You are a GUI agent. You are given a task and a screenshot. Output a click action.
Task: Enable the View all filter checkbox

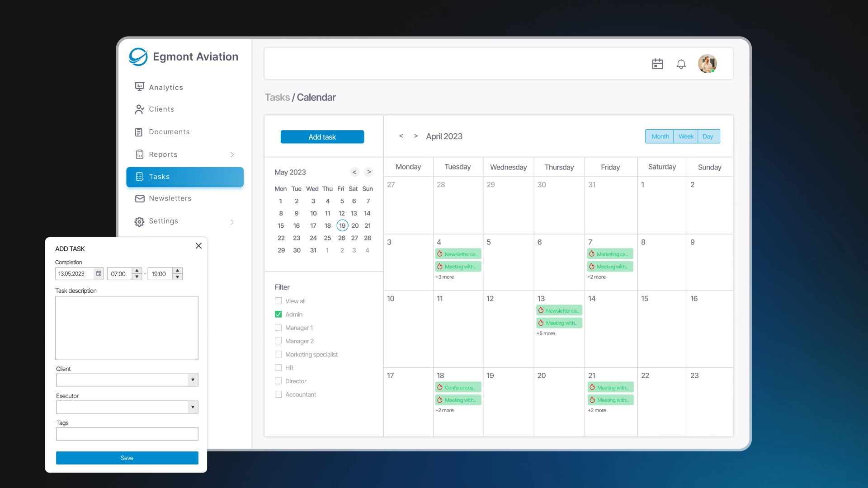tap(278, 300)
